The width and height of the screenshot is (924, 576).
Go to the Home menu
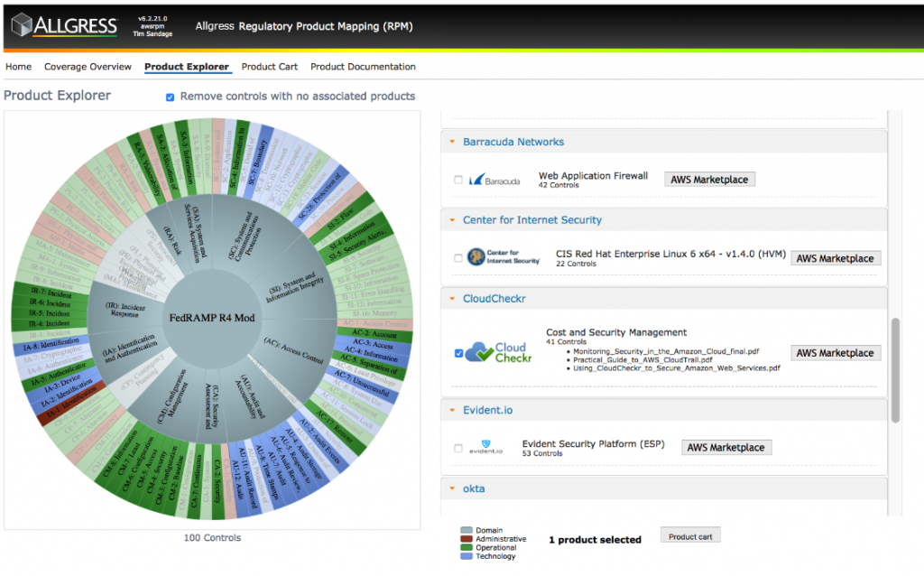(x=18, y=67)
